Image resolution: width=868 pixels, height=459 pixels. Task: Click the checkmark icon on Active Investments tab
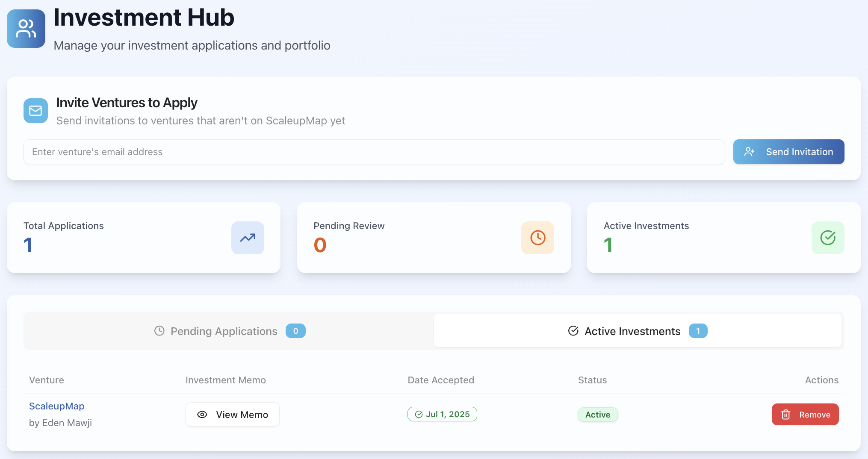click(573, 331)
